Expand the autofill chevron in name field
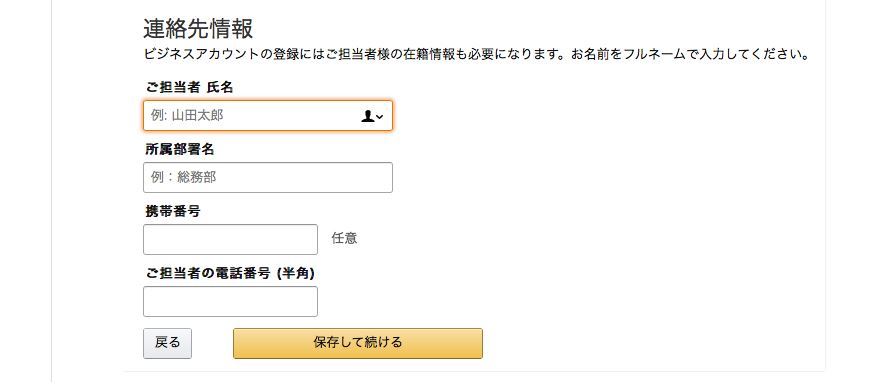Image resolution: width=870 pixels, height=382 pixels. pos(380,117)
